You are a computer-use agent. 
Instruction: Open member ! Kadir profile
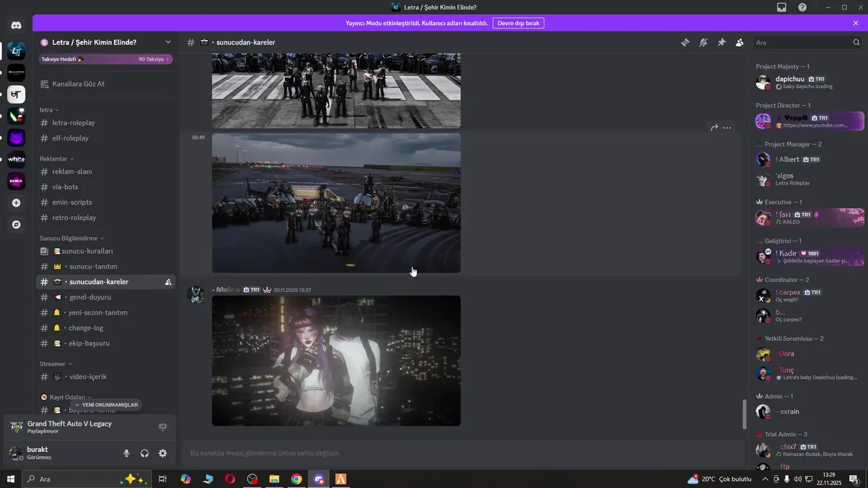[810, 256]
